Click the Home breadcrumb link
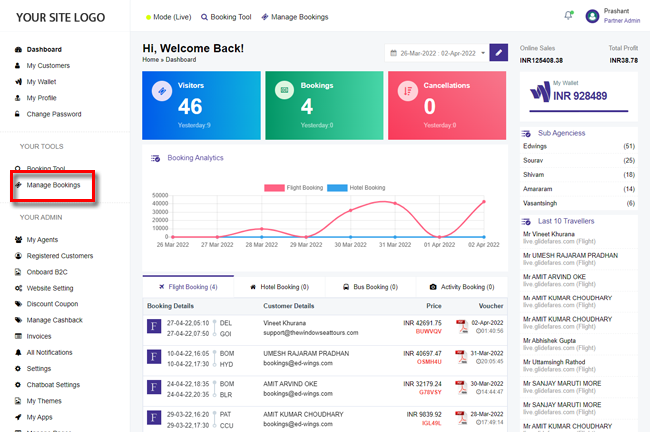 click(x=150, y=60)
